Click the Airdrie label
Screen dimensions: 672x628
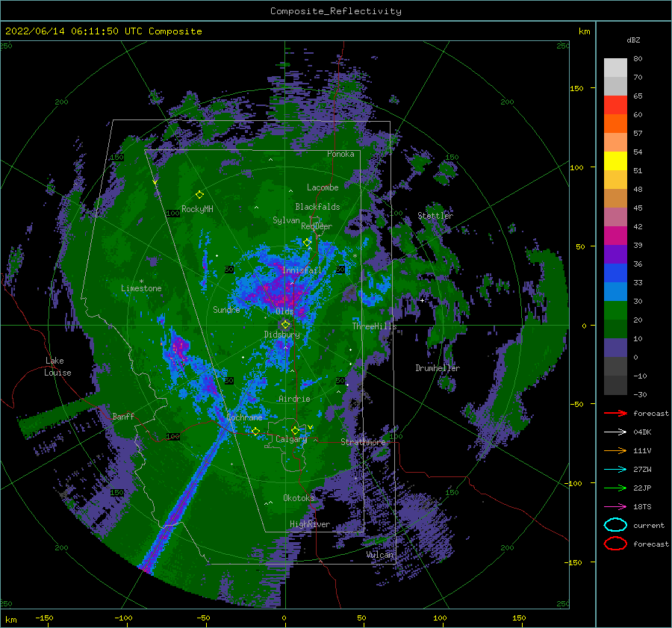294,399
